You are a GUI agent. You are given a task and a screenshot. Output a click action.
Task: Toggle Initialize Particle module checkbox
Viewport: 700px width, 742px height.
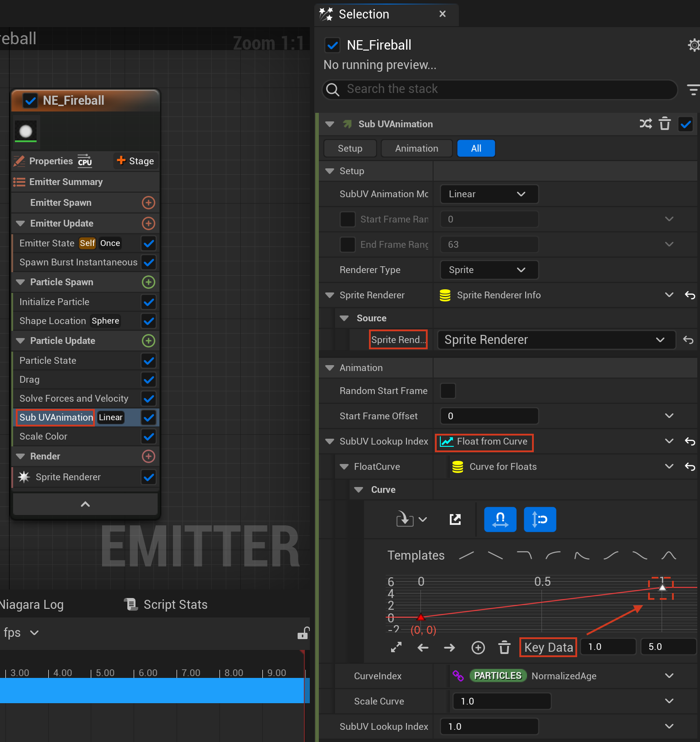(149, 302)
